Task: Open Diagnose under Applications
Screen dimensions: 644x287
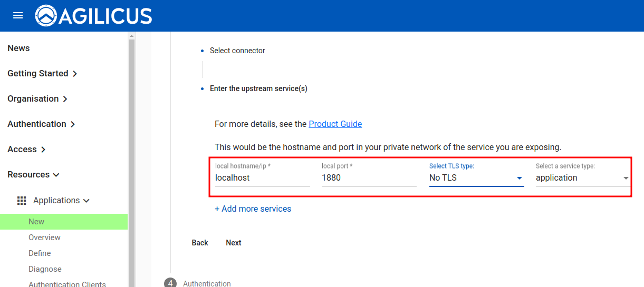Action: pyautogui.click(x=45, y=269)
